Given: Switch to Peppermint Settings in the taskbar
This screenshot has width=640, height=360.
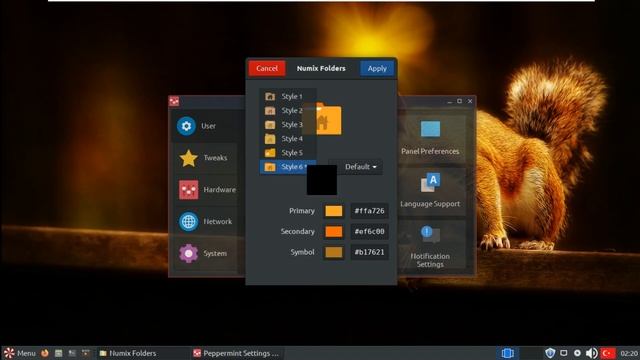Looking at the screenshot, I should point(236,353).
